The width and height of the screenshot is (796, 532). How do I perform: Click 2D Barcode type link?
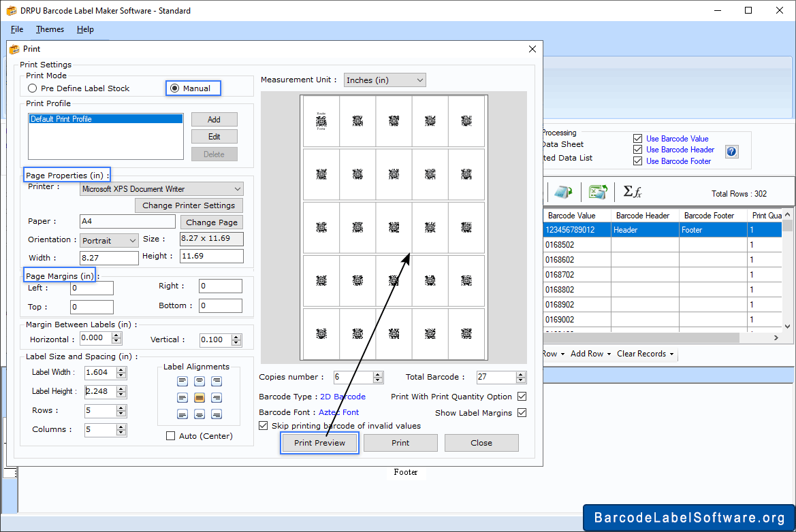343,397
